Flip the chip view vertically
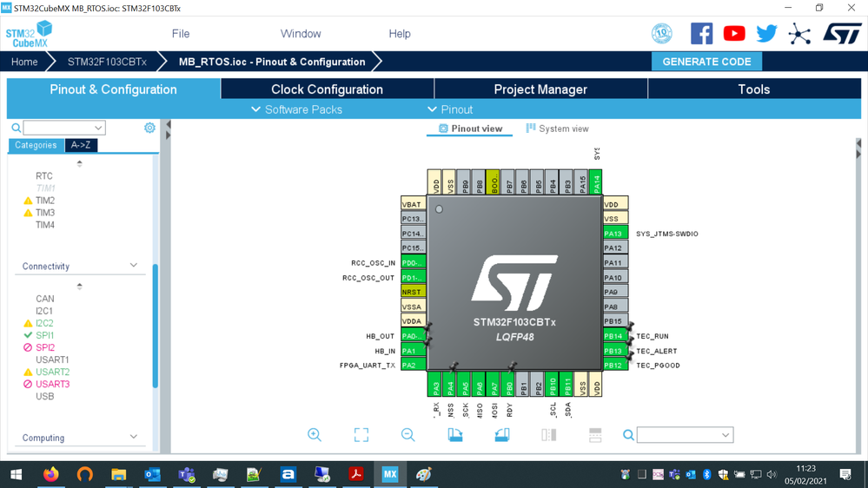868x488 pixels. coord(595,435)
